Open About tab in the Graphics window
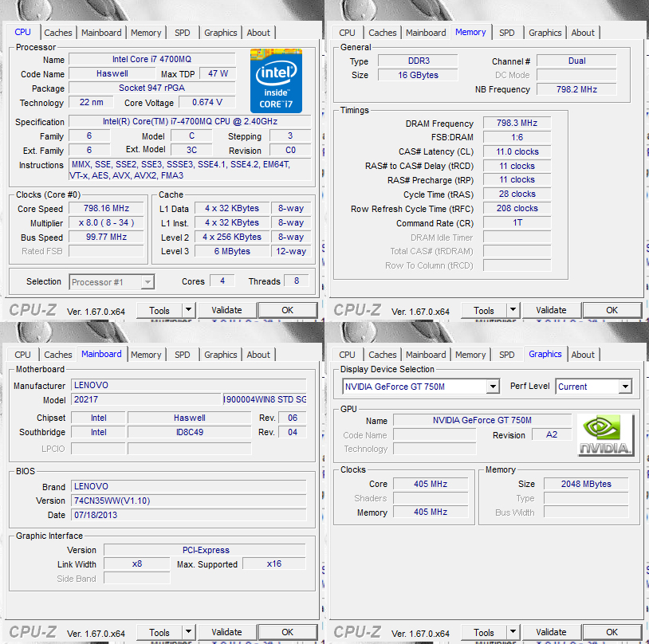The image size is (649, 644). click(583, 355)
